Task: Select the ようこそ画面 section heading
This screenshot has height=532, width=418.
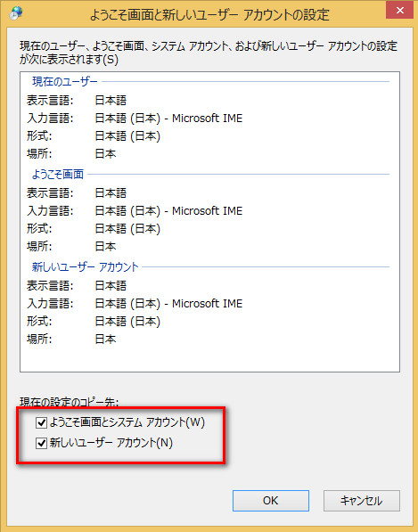Action: (x=58, y=174)
